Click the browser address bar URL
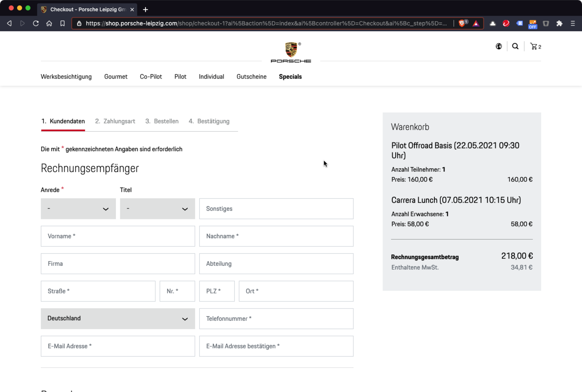 (266, 23)
